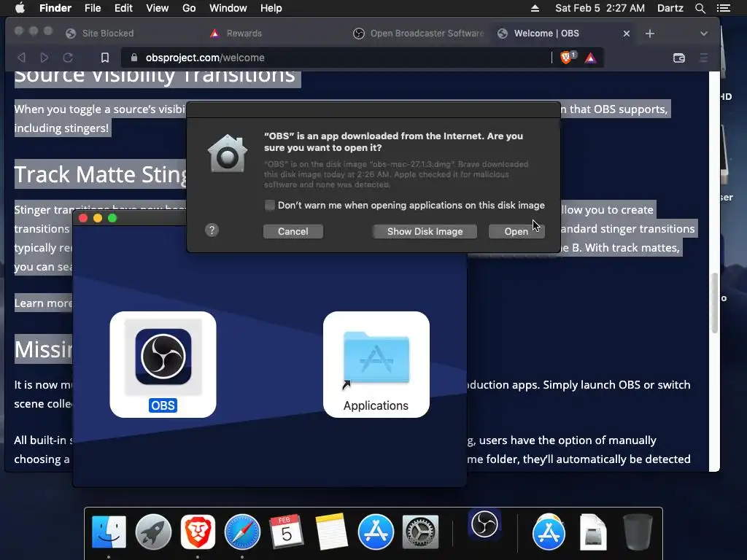Open the Trash in the Dock
Screen dimensions: 747x560
(638, 532)
